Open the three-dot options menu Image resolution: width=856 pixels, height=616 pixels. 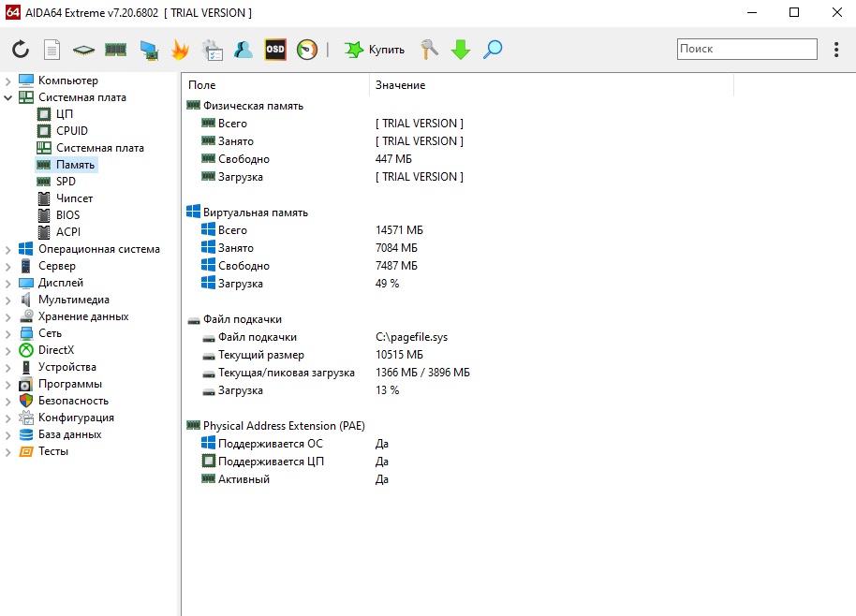click(x=836, y=50)
